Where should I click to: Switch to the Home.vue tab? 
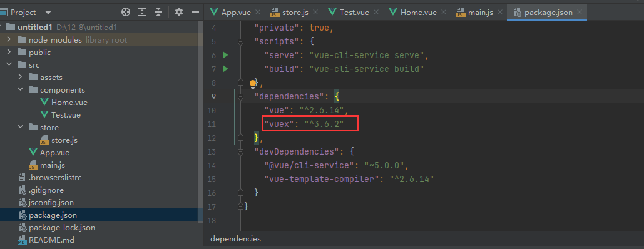coord(418,13)
